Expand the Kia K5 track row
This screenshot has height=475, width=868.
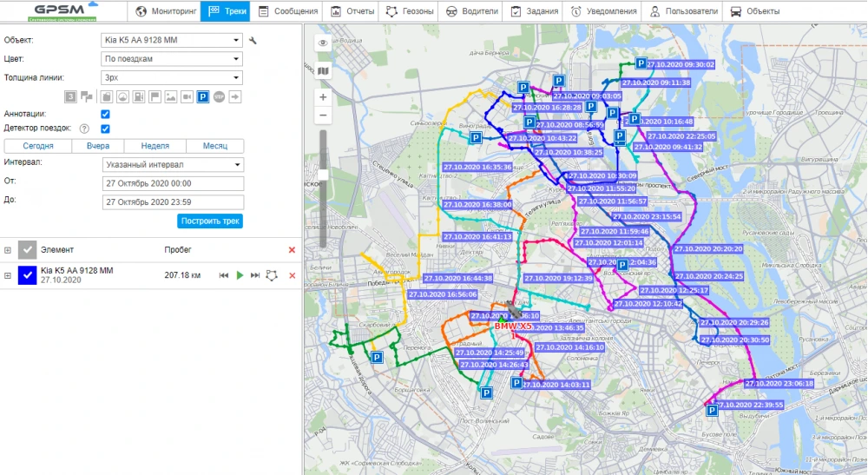[x=8, y=275]
